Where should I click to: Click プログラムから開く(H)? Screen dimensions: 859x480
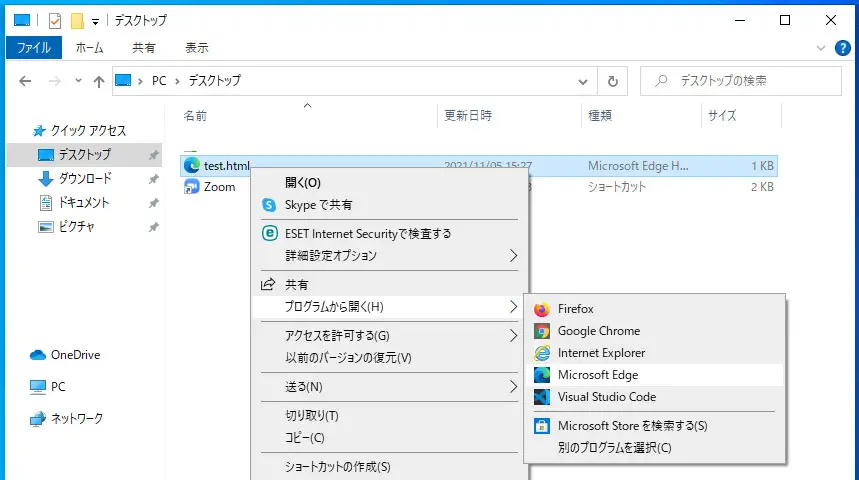click(389, 307)
